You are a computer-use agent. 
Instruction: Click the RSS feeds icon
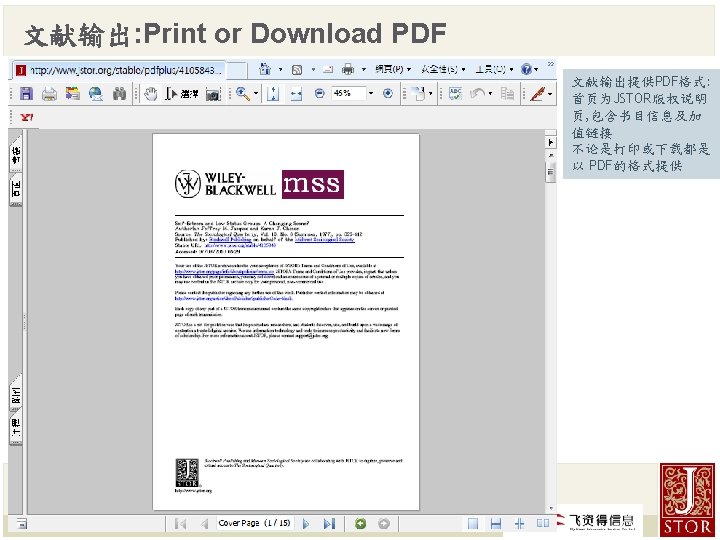[297, 69]
